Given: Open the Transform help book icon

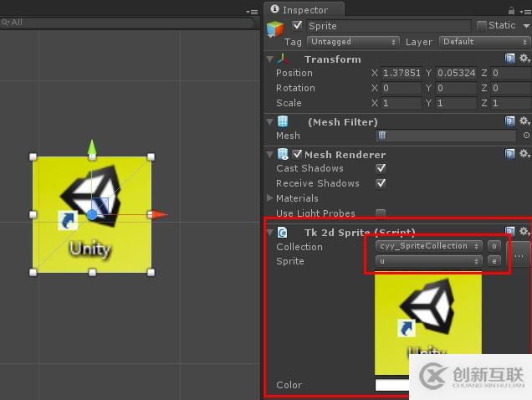Looking at the screenshot, I should click(509, 59).
